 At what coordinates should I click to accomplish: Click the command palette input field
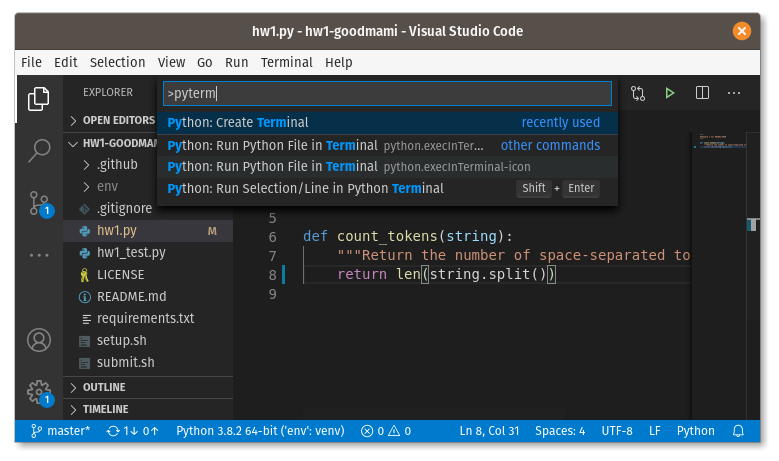pyautogui.click(x=387, y=93)
